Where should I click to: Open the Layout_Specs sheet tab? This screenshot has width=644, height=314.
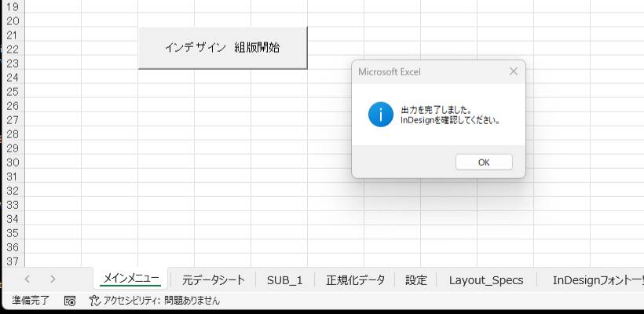click(486, 279)
